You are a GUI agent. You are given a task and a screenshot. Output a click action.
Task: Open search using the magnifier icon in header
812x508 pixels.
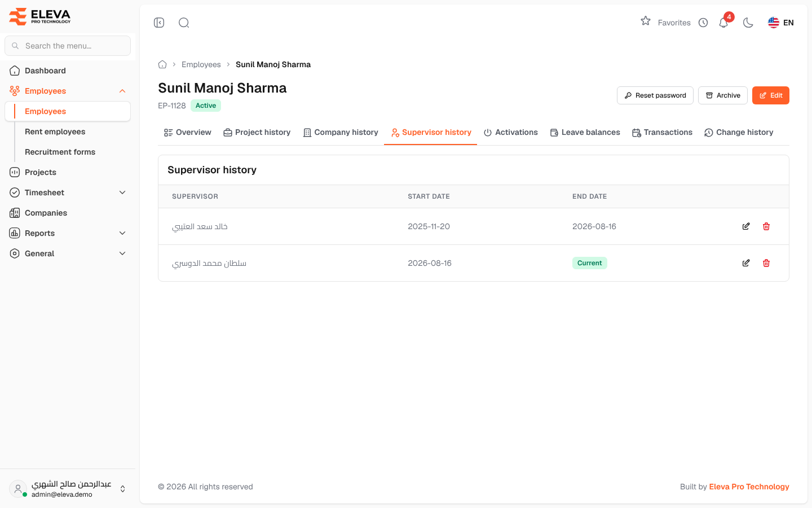pyautogui.click(x=184, y=23)
